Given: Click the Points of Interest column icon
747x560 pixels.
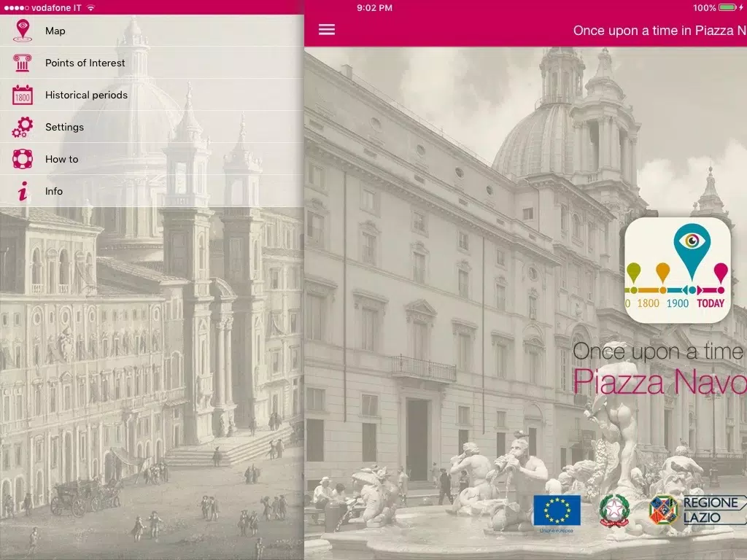Looking at the screenshot, I should tap(23, 63).
